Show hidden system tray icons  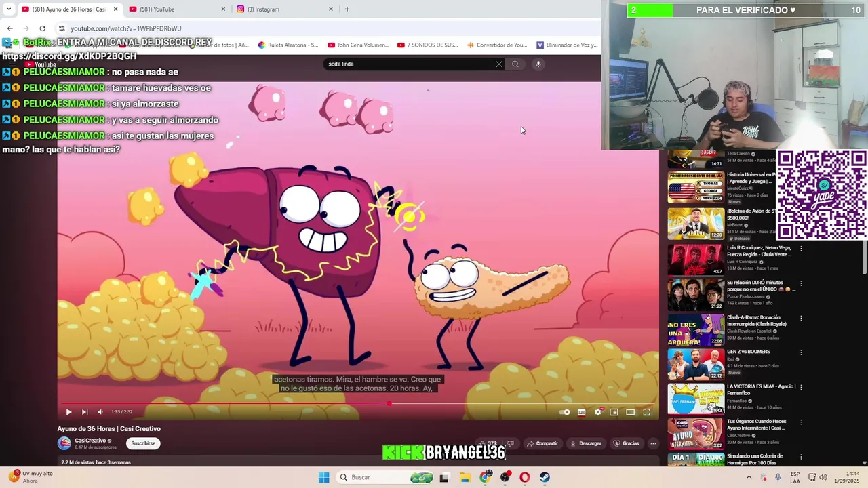coord(749,477)
